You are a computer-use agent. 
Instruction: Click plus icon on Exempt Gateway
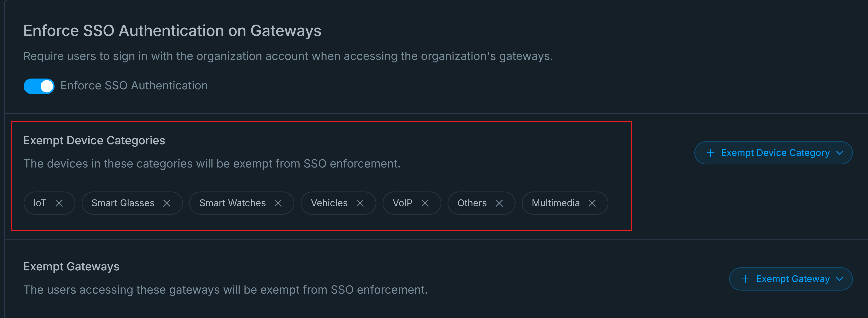pos(745,279)
